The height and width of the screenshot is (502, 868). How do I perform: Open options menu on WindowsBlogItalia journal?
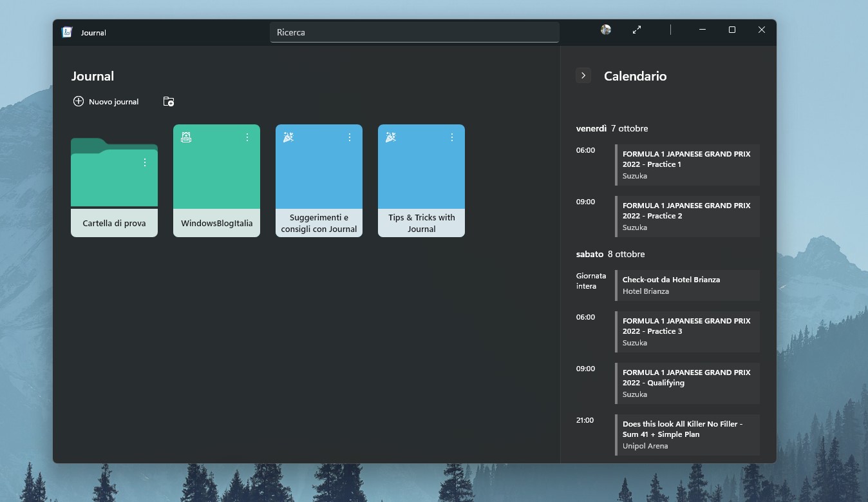247,137
